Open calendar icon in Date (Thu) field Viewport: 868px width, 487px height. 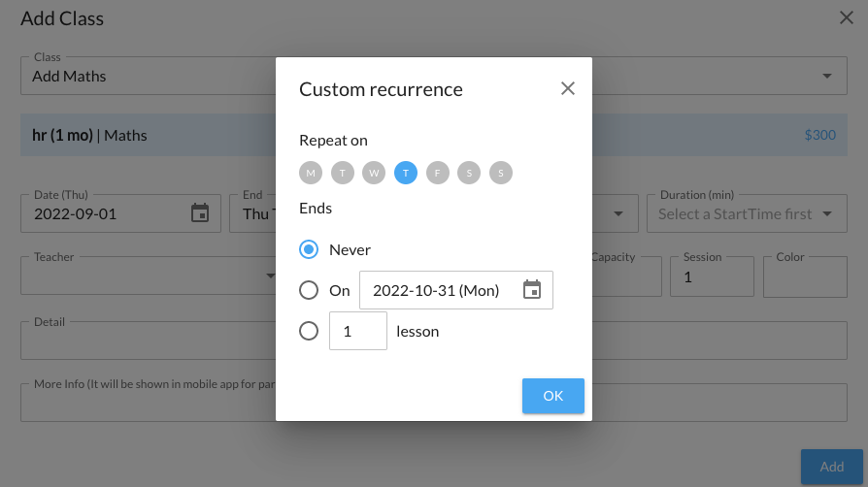click(200, 213)
